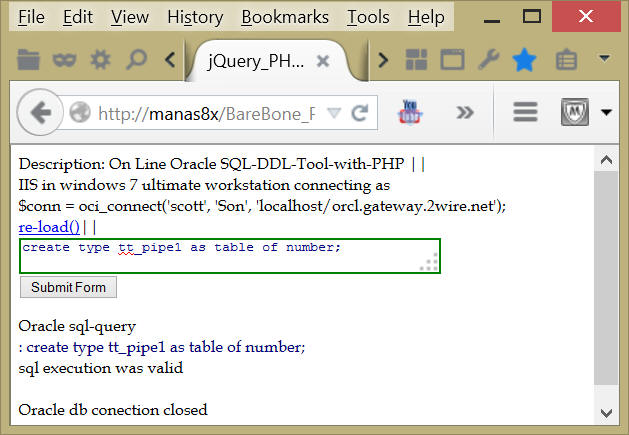Open the History menu
Screen dimensions: 629x435
pos(195,17)
